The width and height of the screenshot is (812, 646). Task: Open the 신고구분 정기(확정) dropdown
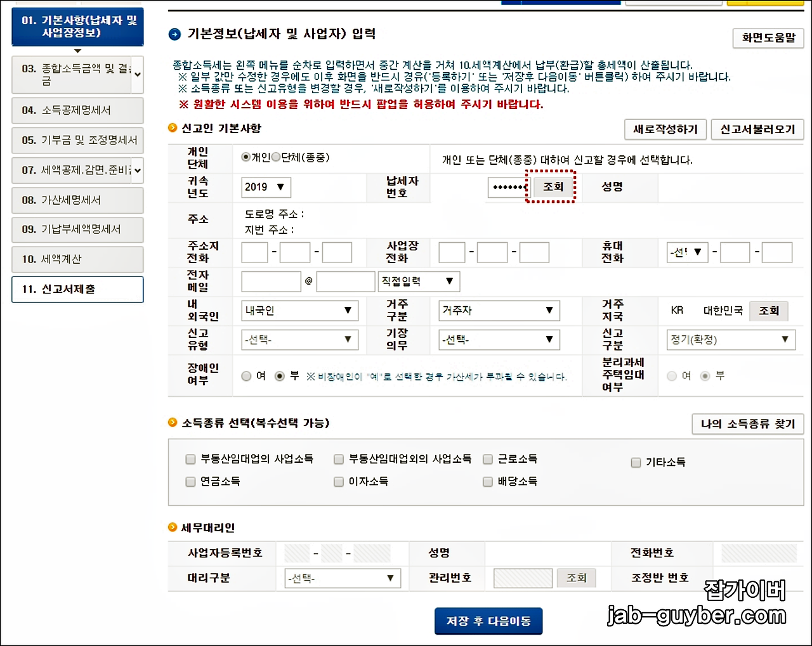click(730, 340)
